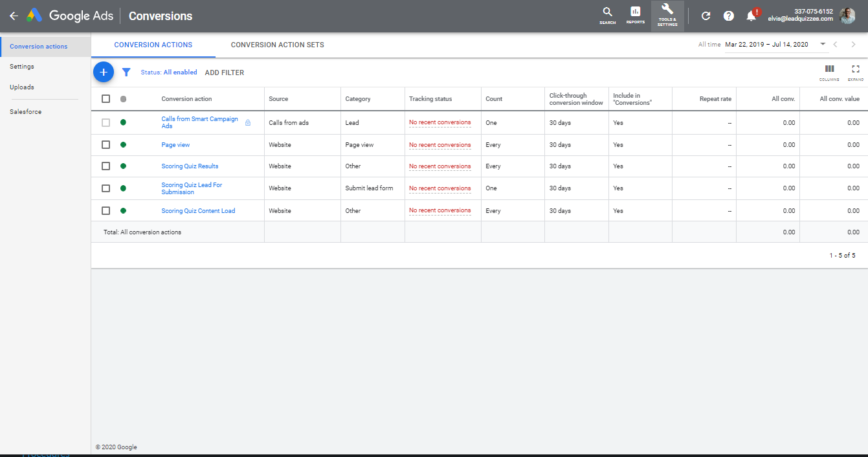Check the Page view row checkbox

click(x=106, y=145)
